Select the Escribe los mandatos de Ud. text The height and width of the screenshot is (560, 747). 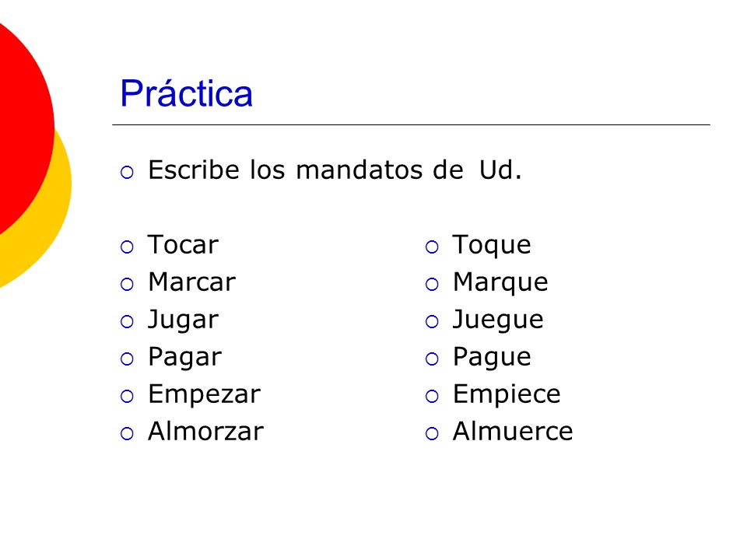(335, 170)
